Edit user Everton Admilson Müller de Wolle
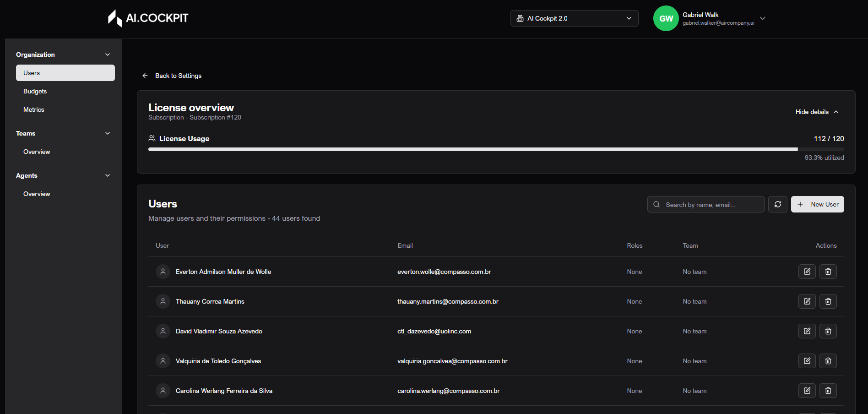The image size is (868, 414). coord(807,272)
